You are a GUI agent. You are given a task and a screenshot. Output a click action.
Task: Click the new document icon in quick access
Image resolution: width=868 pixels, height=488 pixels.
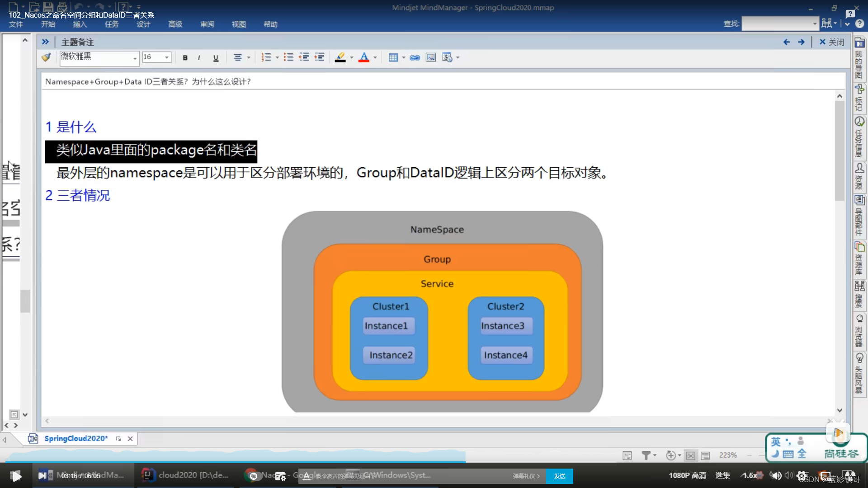pyautogui.click(x=13, y=6)
